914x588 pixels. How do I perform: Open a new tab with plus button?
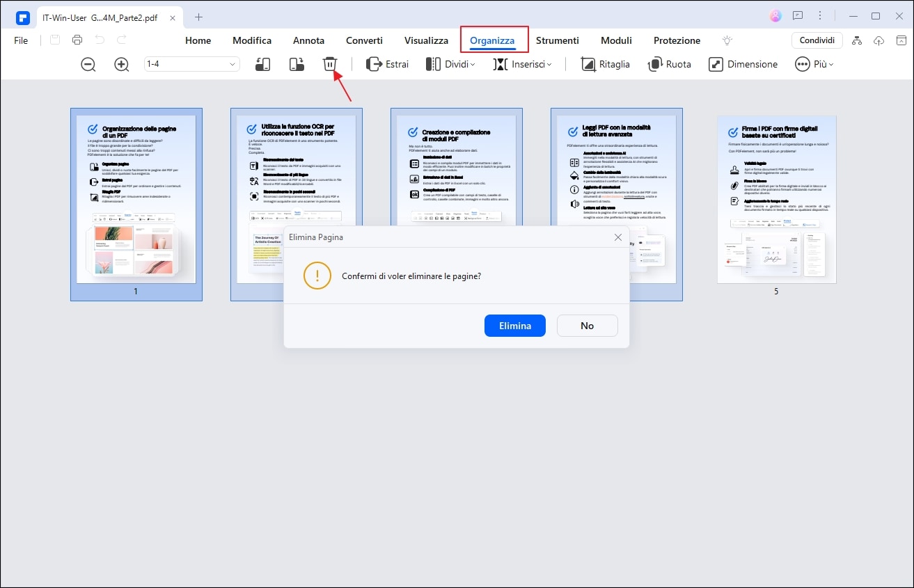point(198,17)
